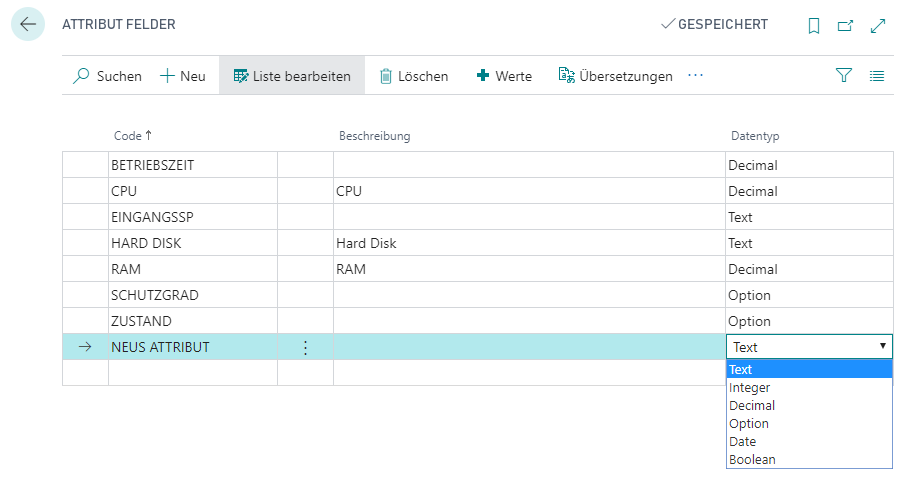Expand page to full screen icon
The width and height of the screenshot is (918, 480).
pyautogui.click(x=878, y=26)
